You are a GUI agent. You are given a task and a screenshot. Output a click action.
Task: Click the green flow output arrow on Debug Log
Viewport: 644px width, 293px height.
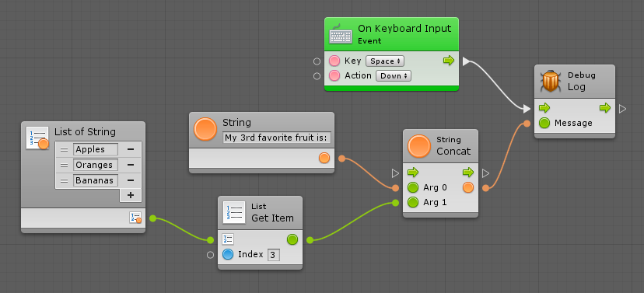click(605, 108)
